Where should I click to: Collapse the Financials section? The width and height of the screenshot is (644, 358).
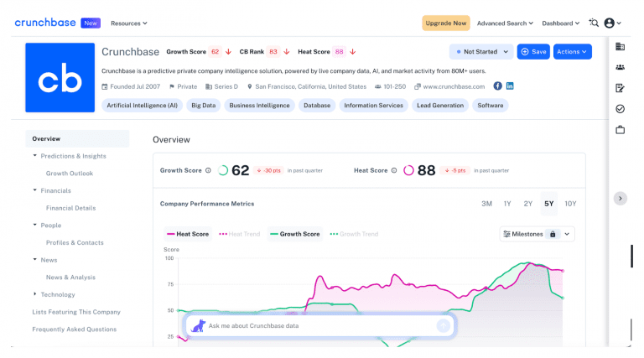click(35, 190)
